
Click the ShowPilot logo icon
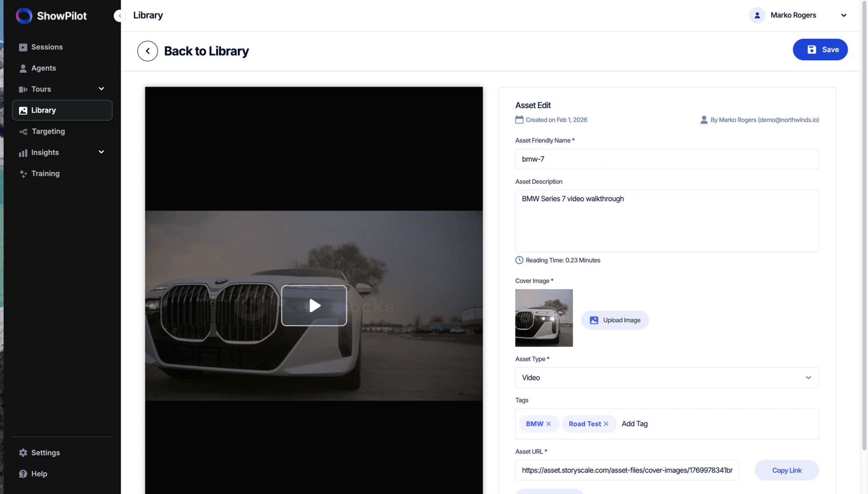(24, 16)
